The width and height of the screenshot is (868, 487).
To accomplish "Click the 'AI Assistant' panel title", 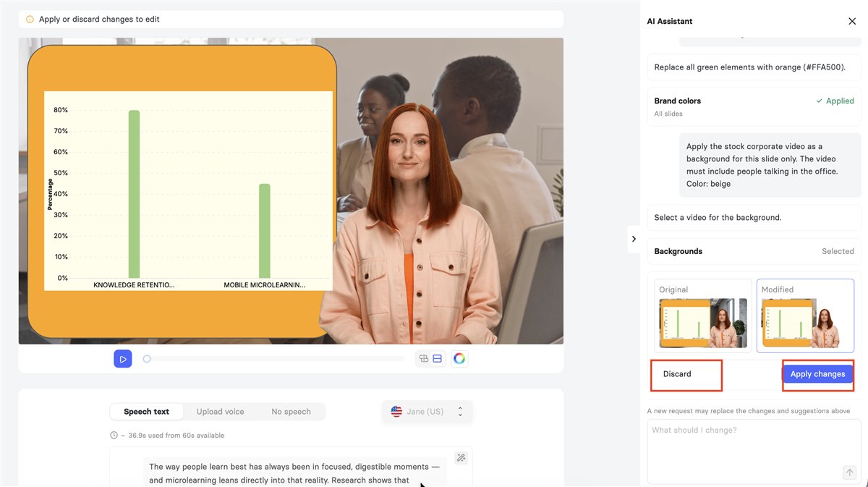I will (670, 22).
